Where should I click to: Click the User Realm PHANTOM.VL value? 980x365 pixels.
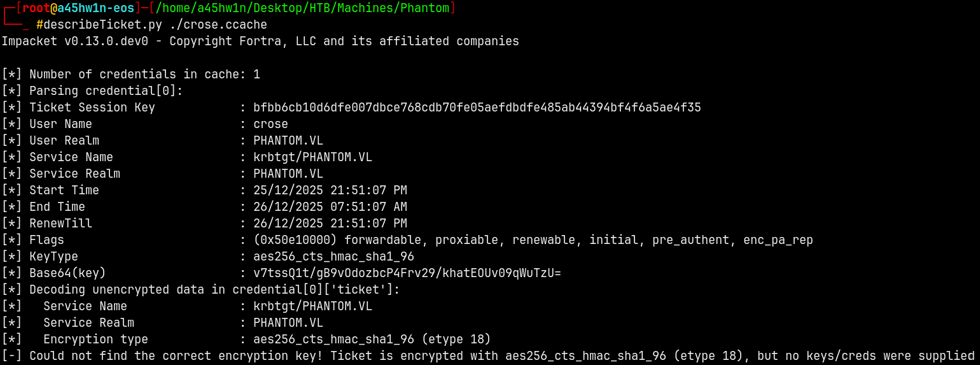(x=288, y=141)
